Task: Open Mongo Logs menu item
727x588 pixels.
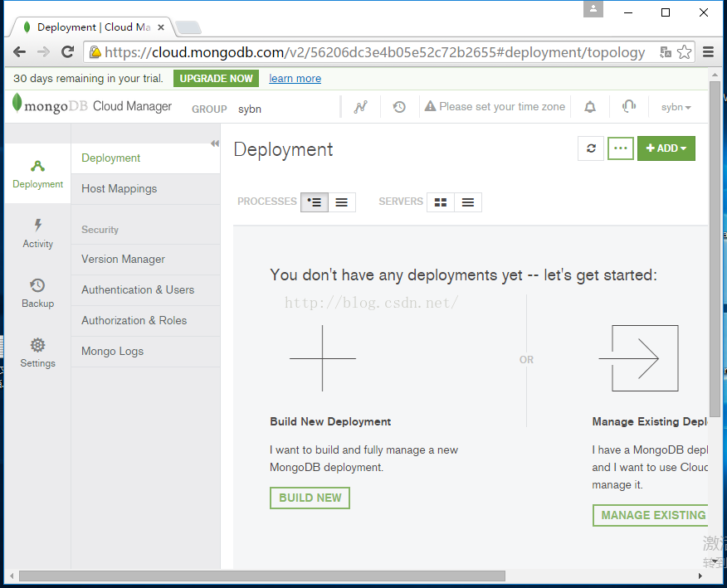Action: [145, 352]
